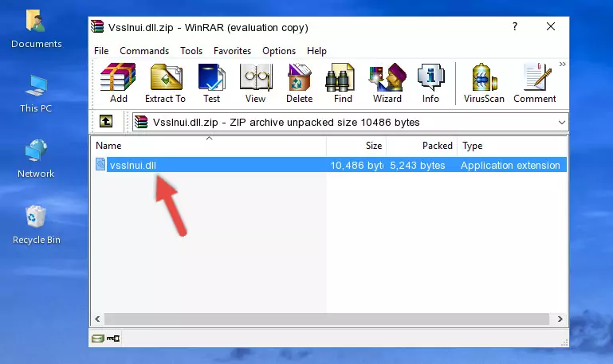Click the 5,243 bytes packed value

(418, 166)
